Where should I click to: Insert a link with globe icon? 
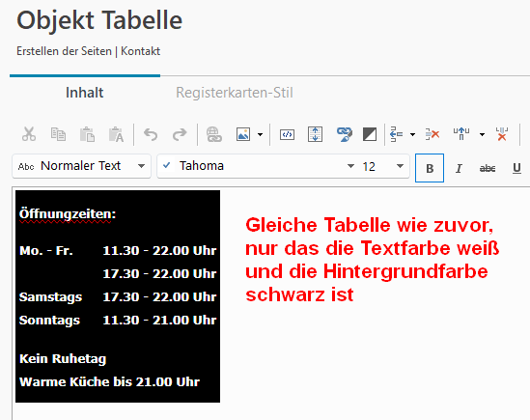tap(214, 134)
